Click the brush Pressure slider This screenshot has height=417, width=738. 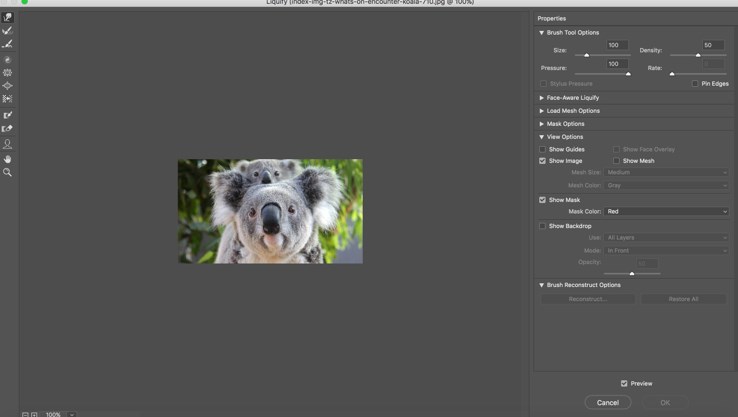tap(602, 74)
